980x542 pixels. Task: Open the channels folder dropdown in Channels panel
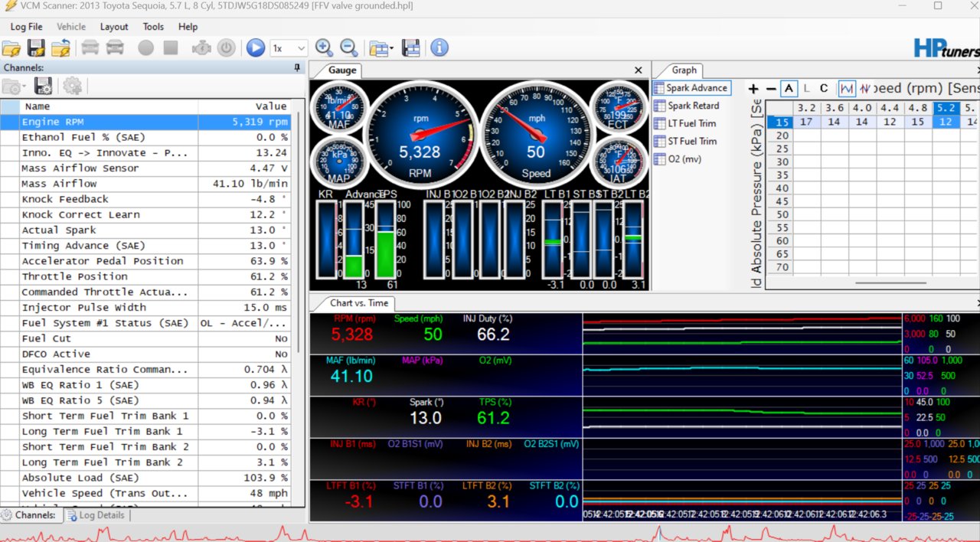pos(15,86)
